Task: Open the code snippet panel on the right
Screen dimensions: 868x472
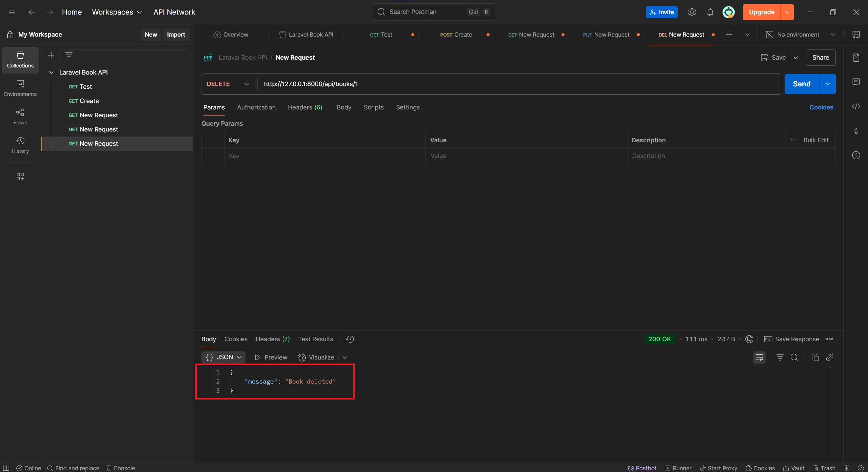Action: tap(856, 106)
